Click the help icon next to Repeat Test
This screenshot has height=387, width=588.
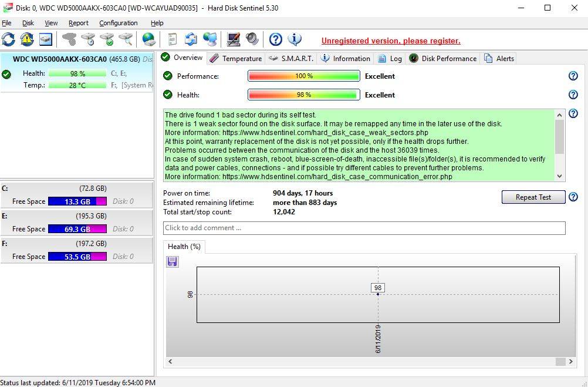pos(573,197)
